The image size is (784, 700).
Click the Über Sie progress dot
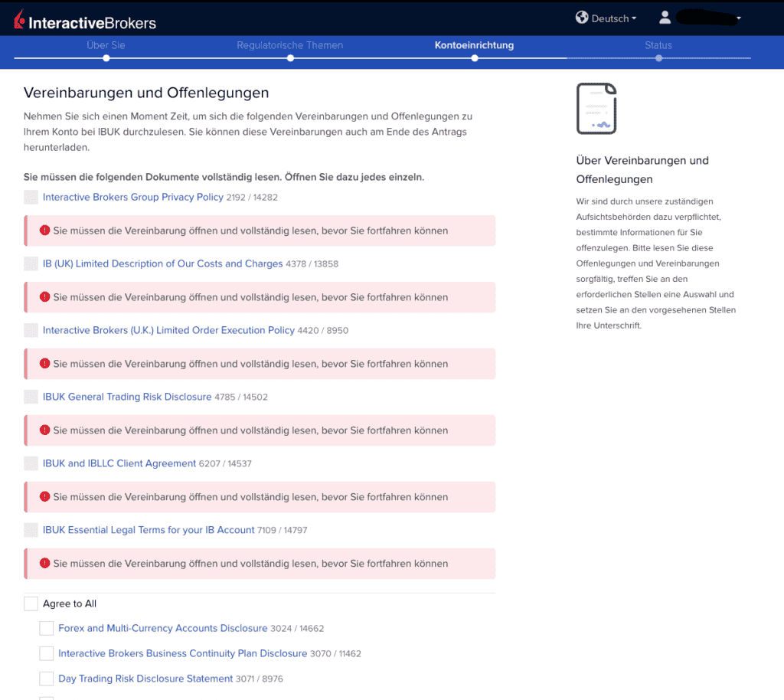pyautogui.click(x=106, y=58)
